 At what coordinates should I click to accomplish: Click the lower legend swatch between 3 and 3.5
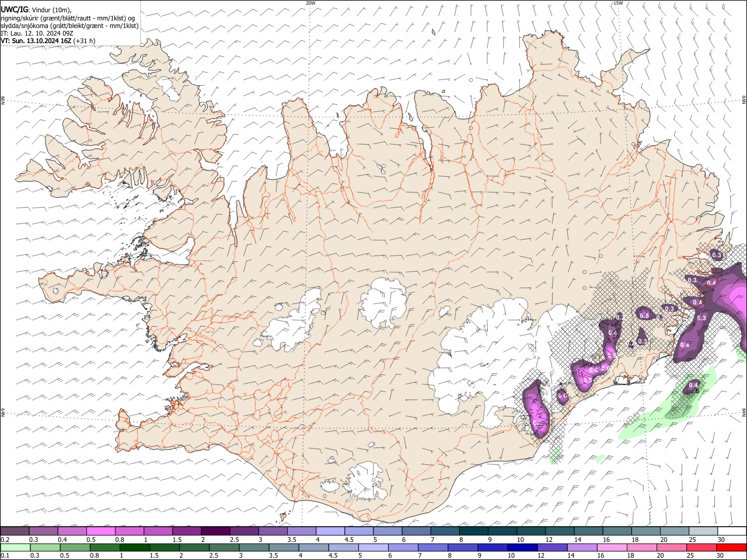tap(253, 547)
